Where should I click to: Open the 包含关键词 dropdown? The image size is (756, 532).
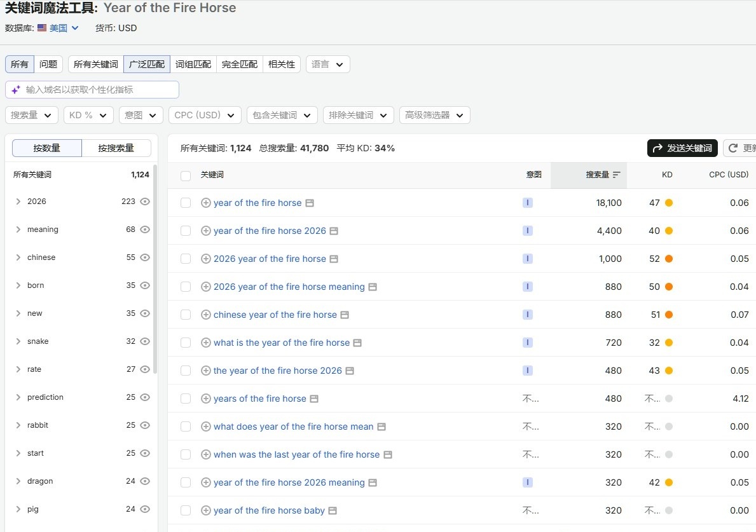pos(282,115)
